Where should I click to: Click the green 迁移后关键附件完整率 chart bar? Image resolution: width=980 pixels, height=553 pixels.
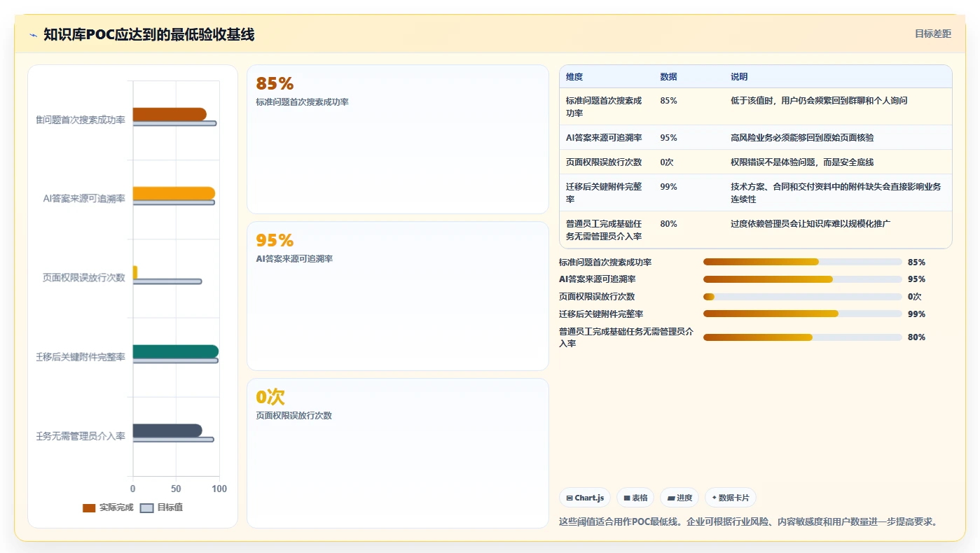(x=176, y=351)
